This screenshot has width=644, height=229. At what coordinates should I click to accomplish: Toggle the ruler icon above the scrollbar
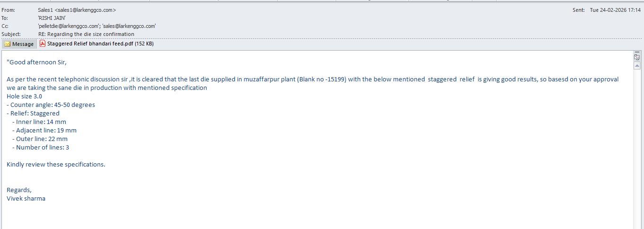coord(637,57)
